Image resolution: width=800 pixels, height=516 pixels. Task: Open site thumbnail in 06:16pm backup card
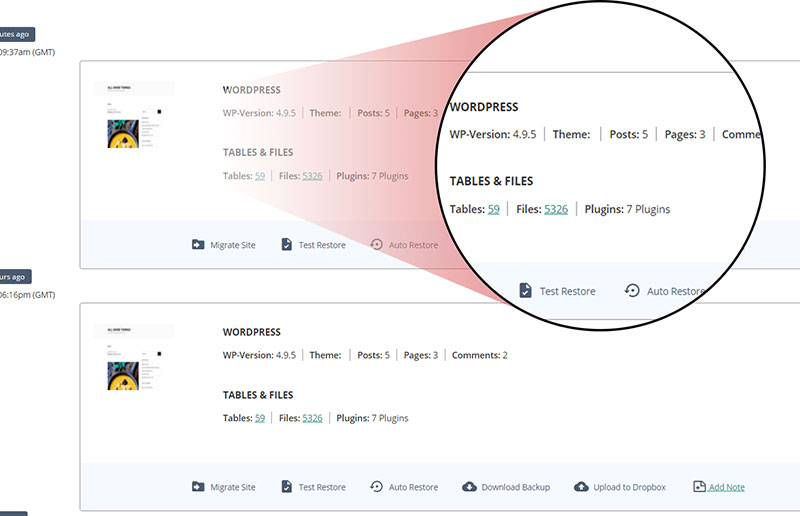click(x=134, y=357)
